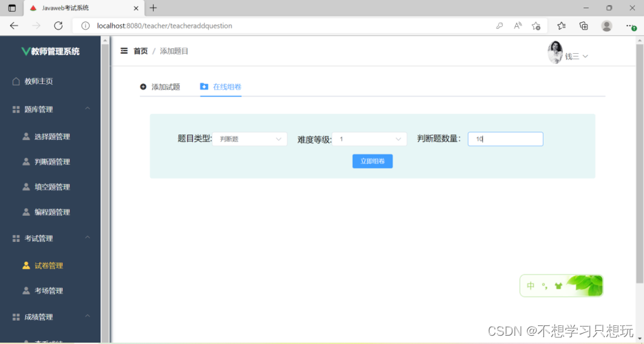
Task: Click the browser address bar URL
Action: pyautogui.click(x=165, y=26)
